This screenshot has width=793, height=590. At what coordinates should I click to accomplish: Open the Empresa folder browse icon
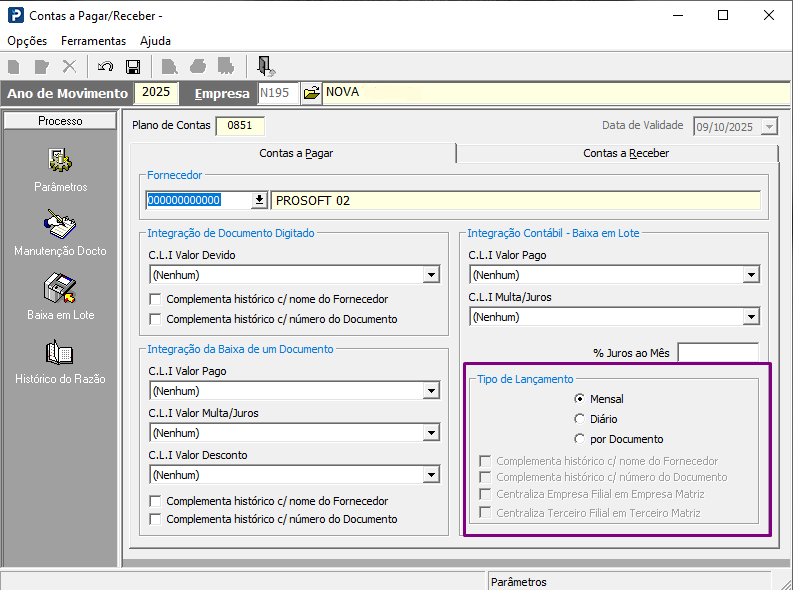point(311,93)
